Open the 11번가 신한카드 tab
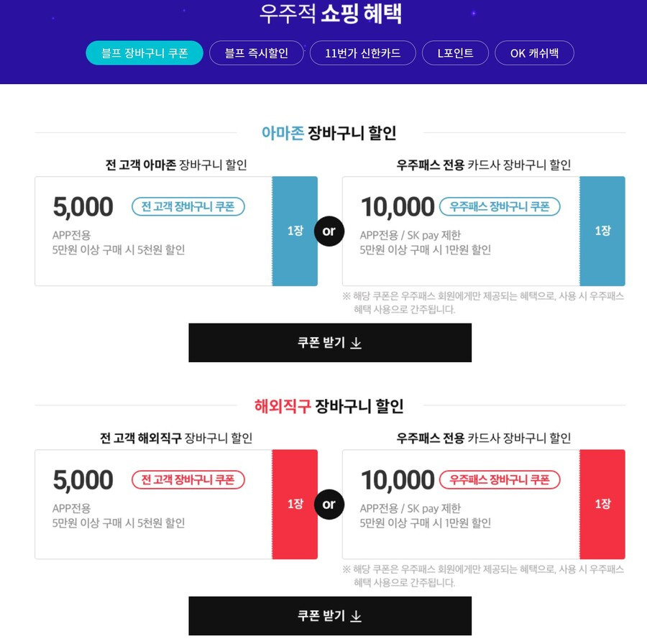 (x=363, y=52)
